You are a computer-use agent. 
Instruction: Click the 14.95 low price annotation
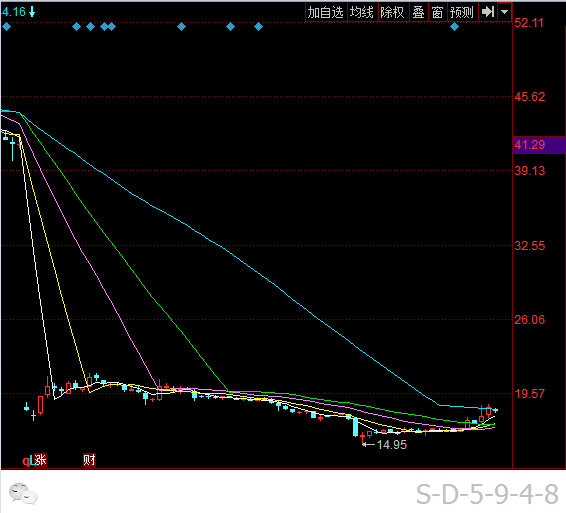[392, 444]
